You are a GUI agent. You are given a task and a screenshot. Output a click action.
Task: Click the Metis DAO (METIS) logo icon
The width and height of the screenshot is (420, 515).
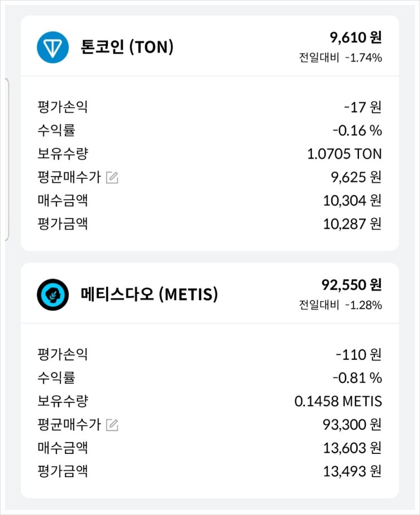click(53, 294)
